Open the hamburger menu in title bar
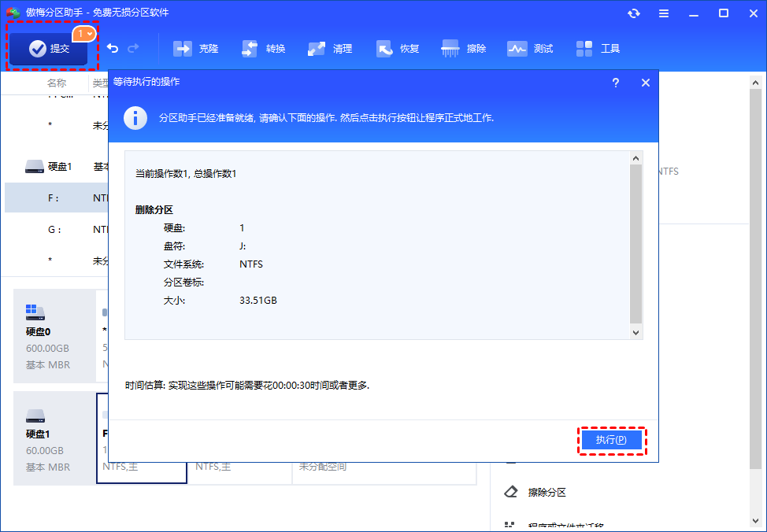This screenshot has height=532, width=767. click(664, 13)
